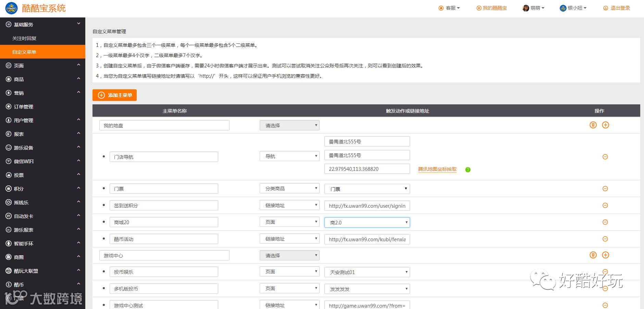Viewport: 644px width, 309px height.
Task: Open action dropdown for 门店导航 row
Action: [289, 156]
